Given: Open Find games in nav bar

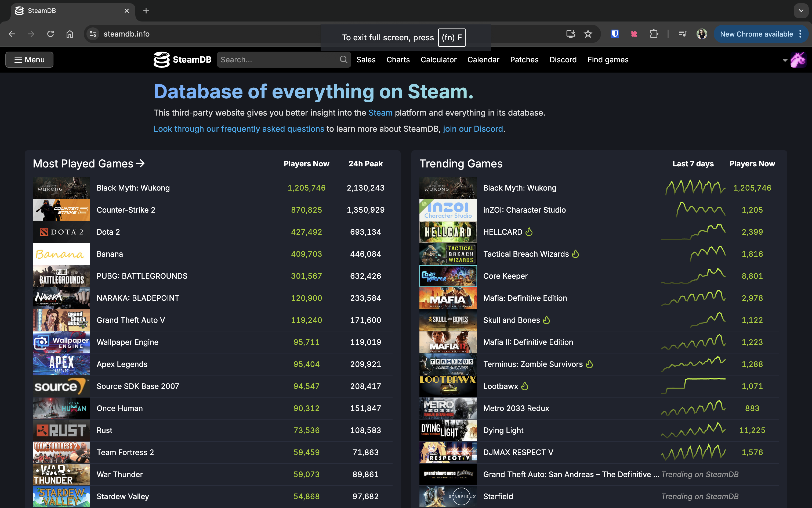Looking at the screenshot, I should (608, 59).
